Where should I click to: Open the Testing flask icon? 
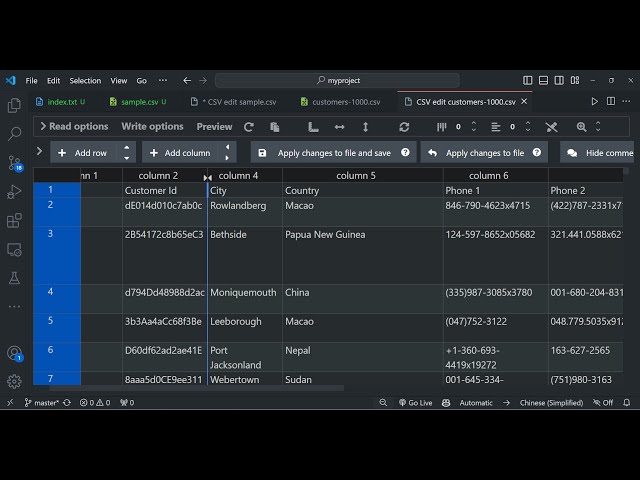(14, 278)
